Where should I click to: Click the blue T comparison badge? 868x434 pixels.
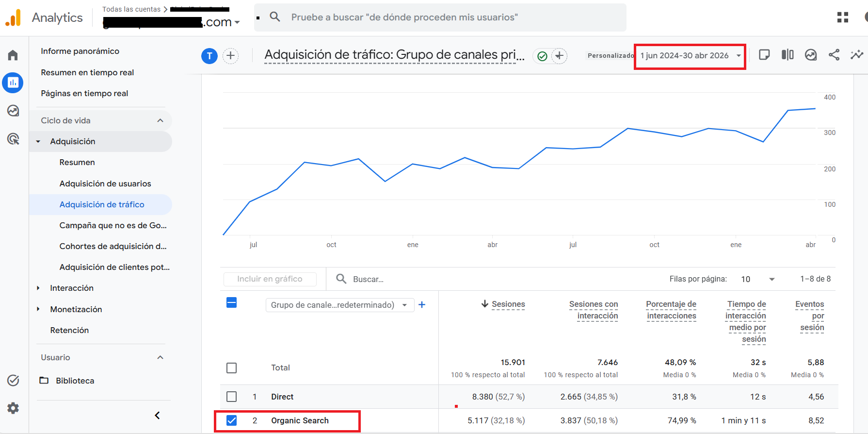pyautogui.click(x=209, y=56)
